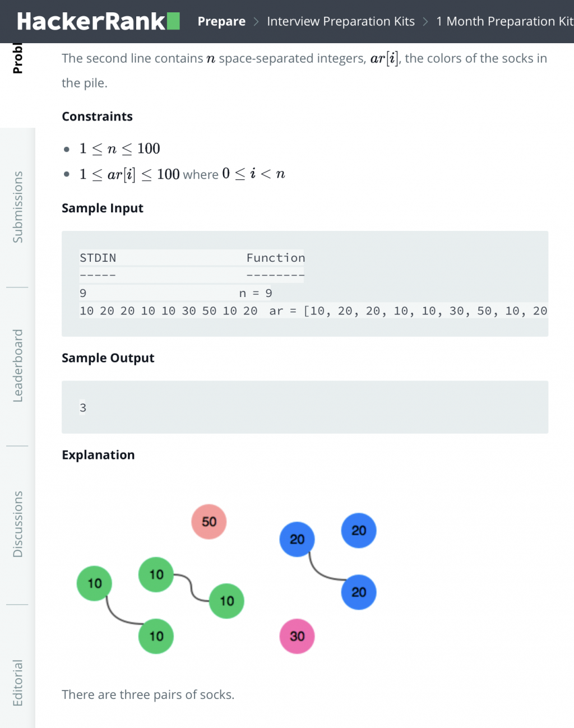Click the chevron after Interview Preparation Kits

click(425, 21)
